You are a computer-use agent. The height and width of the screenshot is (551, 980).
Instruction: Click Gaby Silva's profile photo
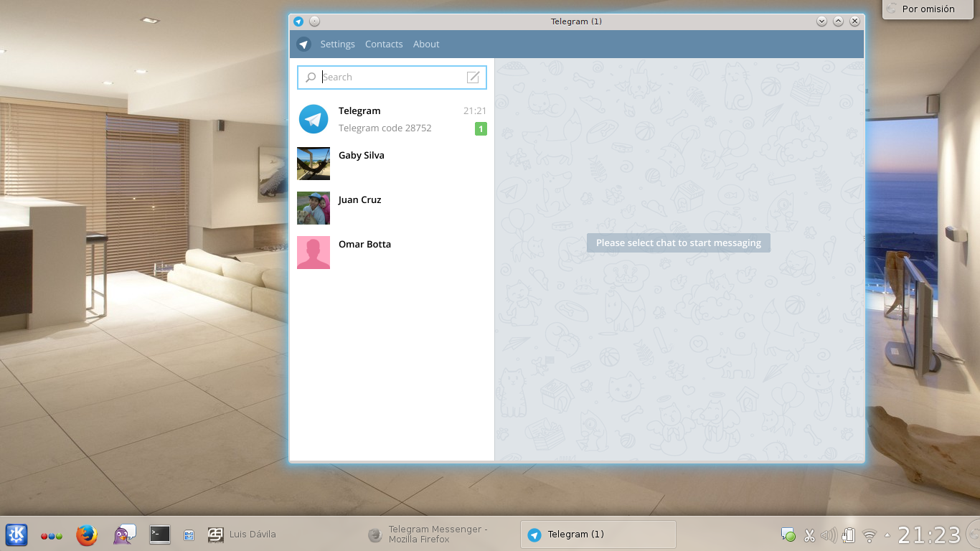[314, 164]
